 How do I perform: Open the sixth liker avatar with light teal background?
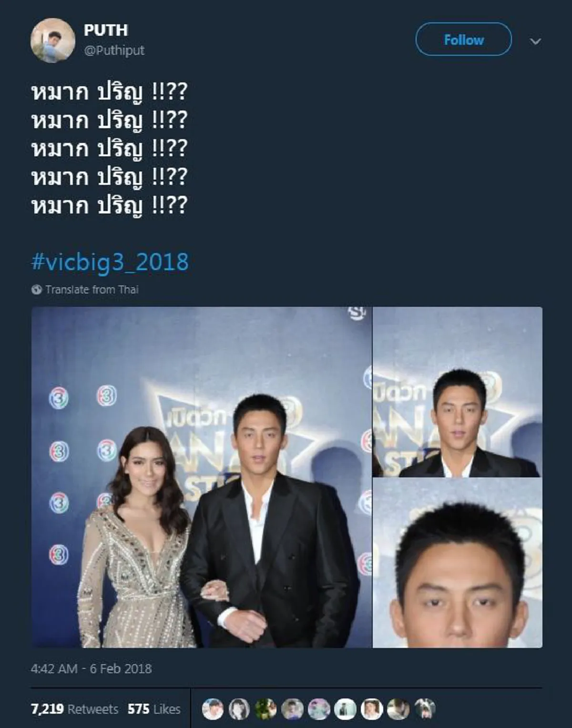click(345, 709)
